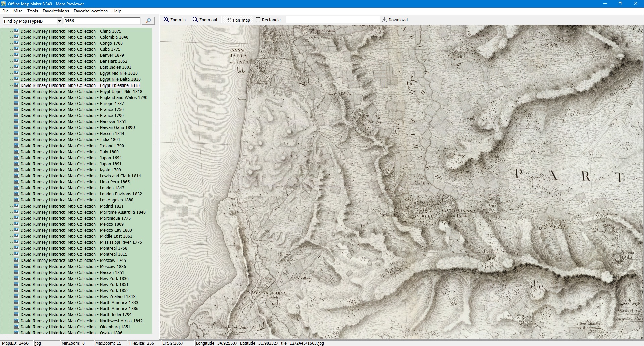Click the magnifier search button
This screenshot has height=346, width=644.
pos(148,21)
